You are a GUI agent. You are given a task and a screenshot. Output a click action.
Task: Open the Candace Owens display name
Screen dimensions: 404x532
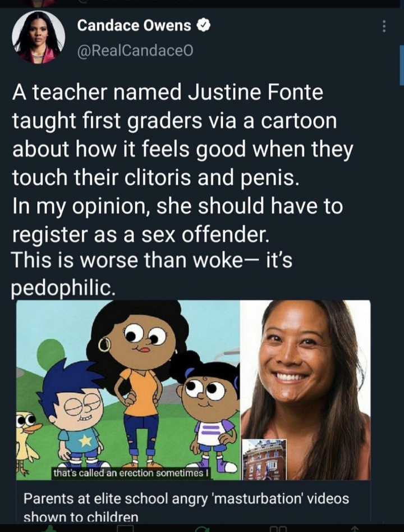pyautogui.click(x=134, y=25)
